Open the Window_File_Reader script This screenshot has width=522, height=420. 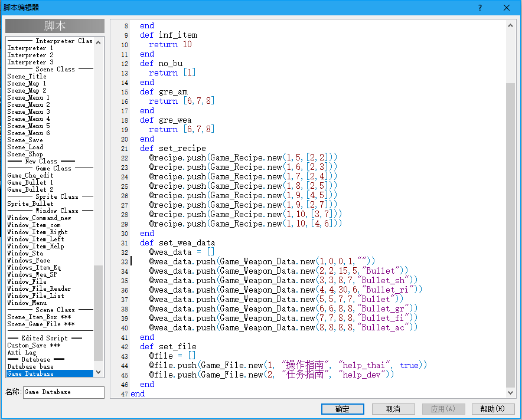40,288
